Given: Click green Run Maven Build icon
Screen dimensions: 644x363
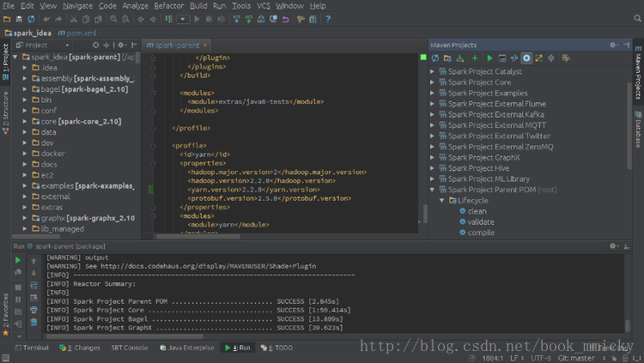Looking at the screenshot, I should pyautogui.click(x=489, y=58).
